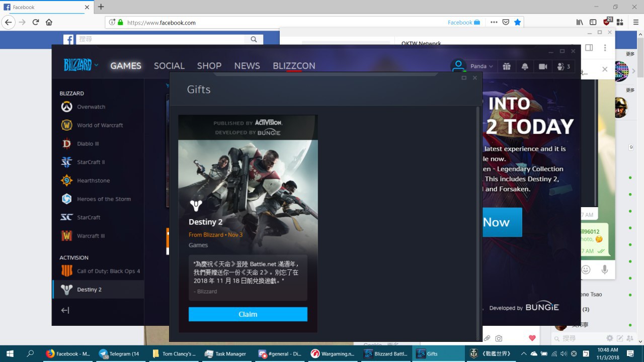Switch to Tom Clancy's folder window
Viewport: 644px width, 362px height.
[x=173, y=353]
